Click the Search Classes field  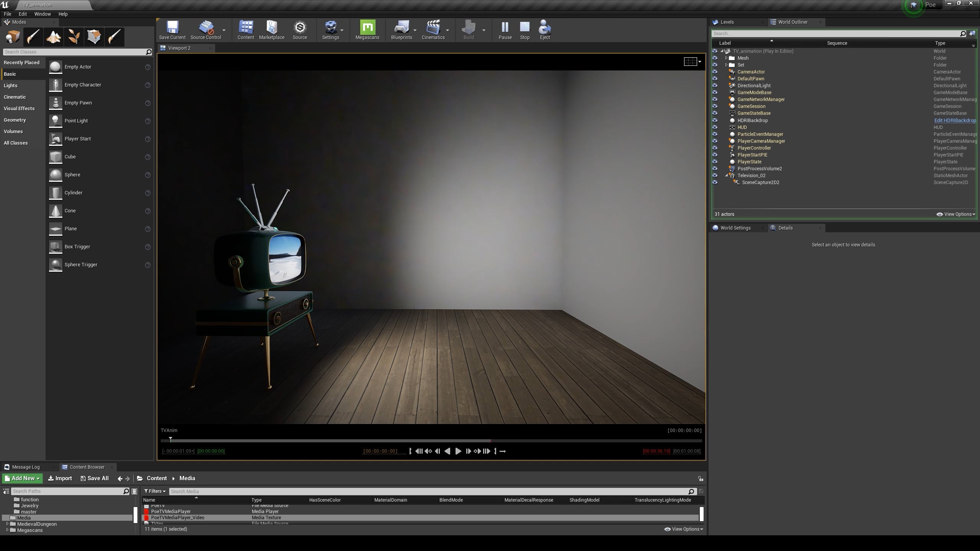tap(78, 52)
